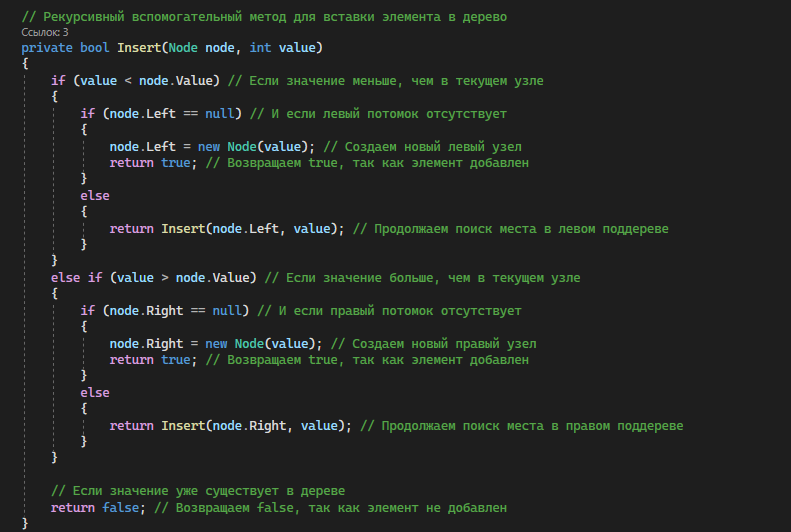Click 'return true' under the node.Right assignment
The image size is (791, 532).
click(150, 360)
